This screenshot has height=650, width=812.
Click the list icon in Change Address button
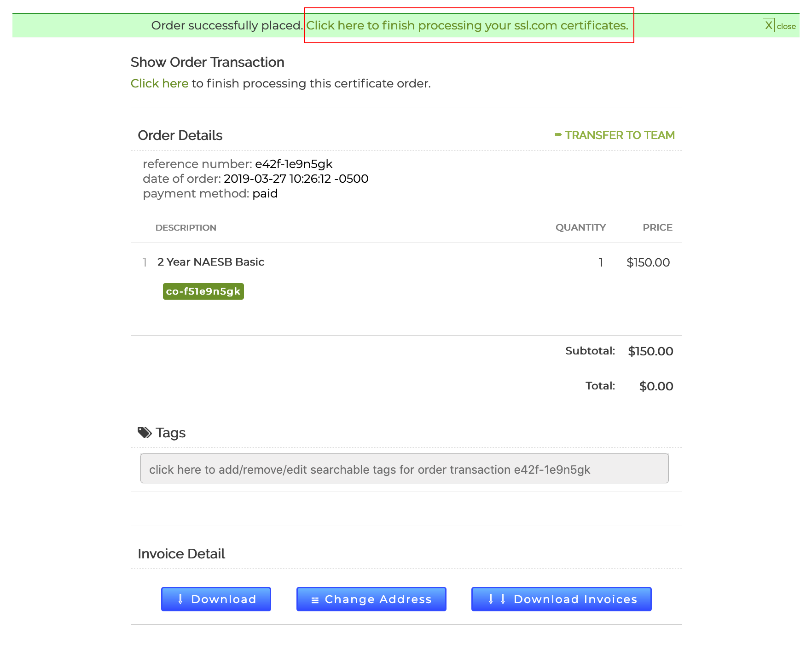pos(315,600)
